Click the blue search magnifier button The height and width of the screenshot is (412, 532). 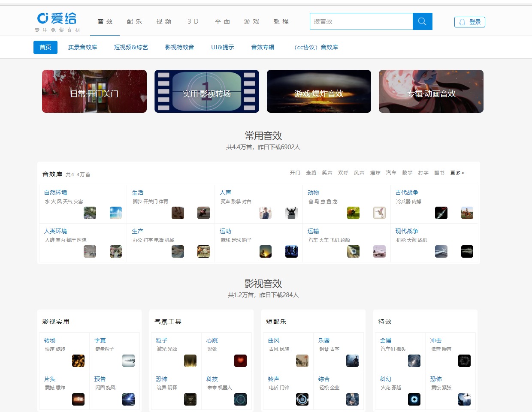coord(422,21)
